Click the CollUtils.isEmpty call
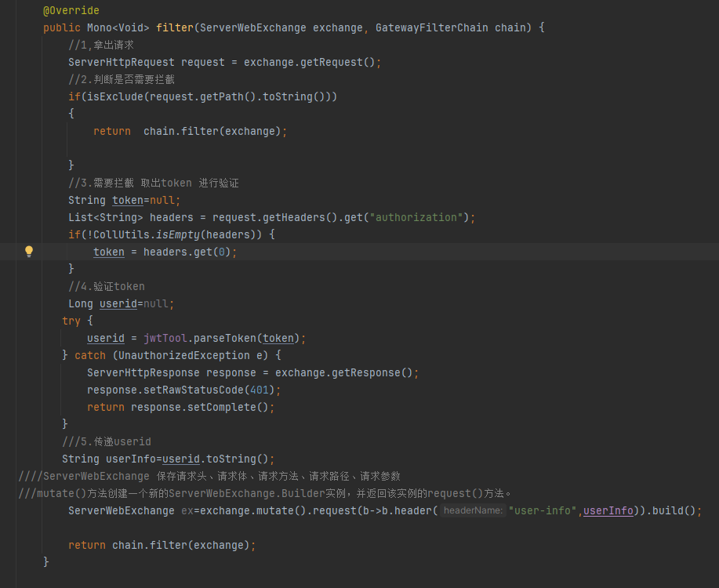This screenshot has width=719, height=588. click(178, 235)
